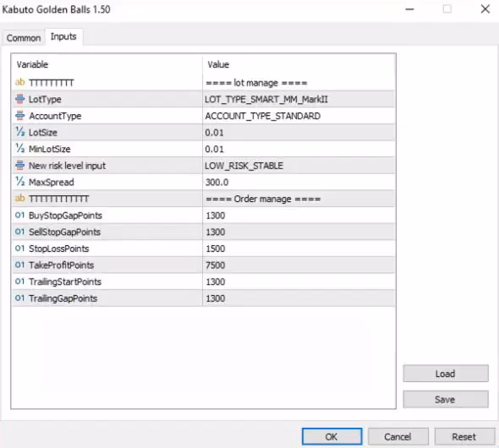The width and height of the screenshot is (499, 448).
Task: Click the integer icon beside SellStopGapPoints
Action: (x=19, y=232)
